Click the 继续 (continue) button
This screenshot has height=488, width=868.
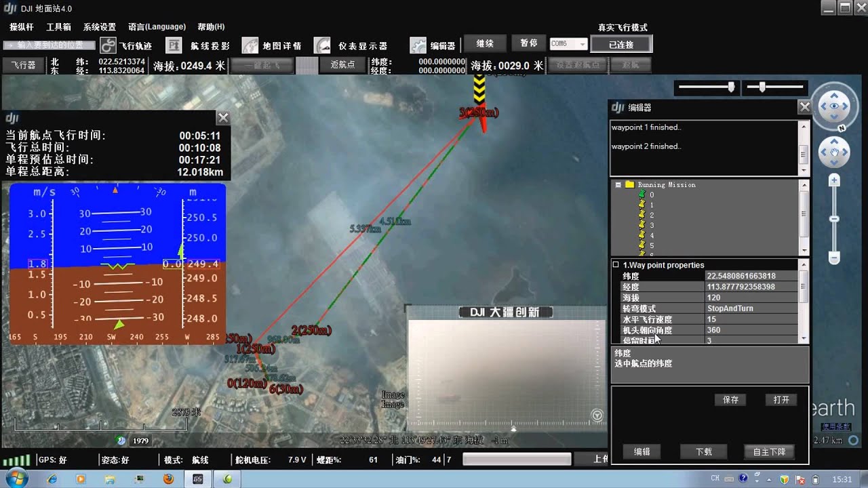tap(485, 43)
